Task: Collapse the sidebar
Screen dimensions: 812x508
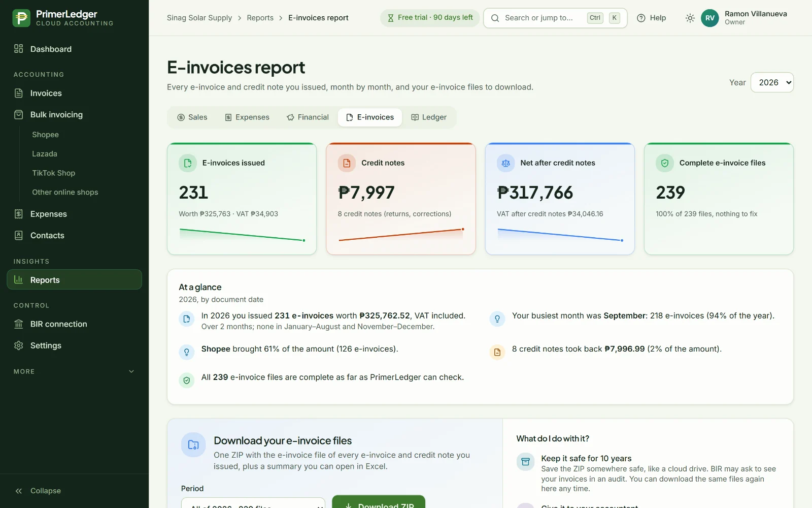Action: click(x=74, y=491)
